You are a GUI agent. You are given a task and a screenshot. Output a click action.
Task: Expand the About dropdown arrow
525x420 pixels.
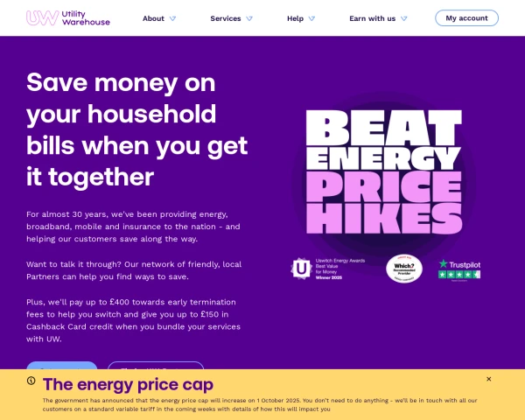pos(172,17)
